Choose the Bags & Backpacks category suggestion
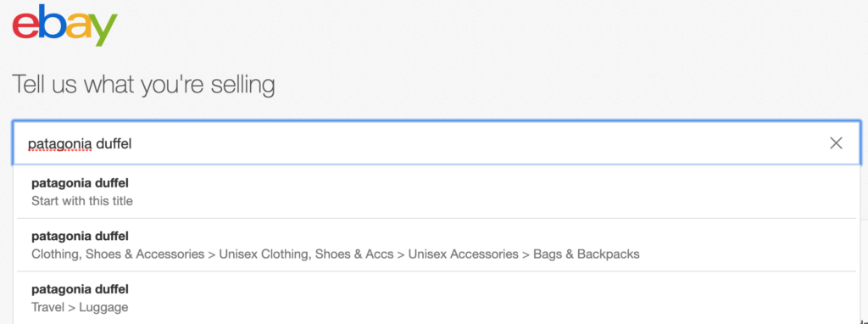Viewport: 868px width, 324px height. [437, 245]
